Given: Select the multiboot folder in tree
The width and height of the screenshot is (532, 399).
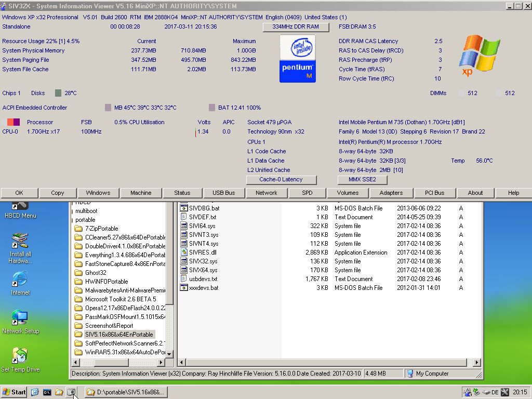Looking at the screenshot, I should 86,211.
